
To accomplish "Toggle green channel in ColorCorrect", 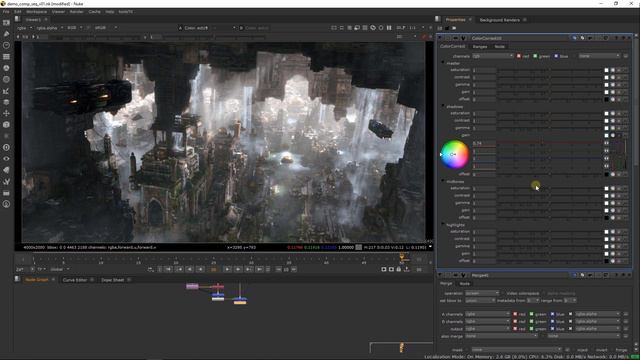I will [535, 56].
